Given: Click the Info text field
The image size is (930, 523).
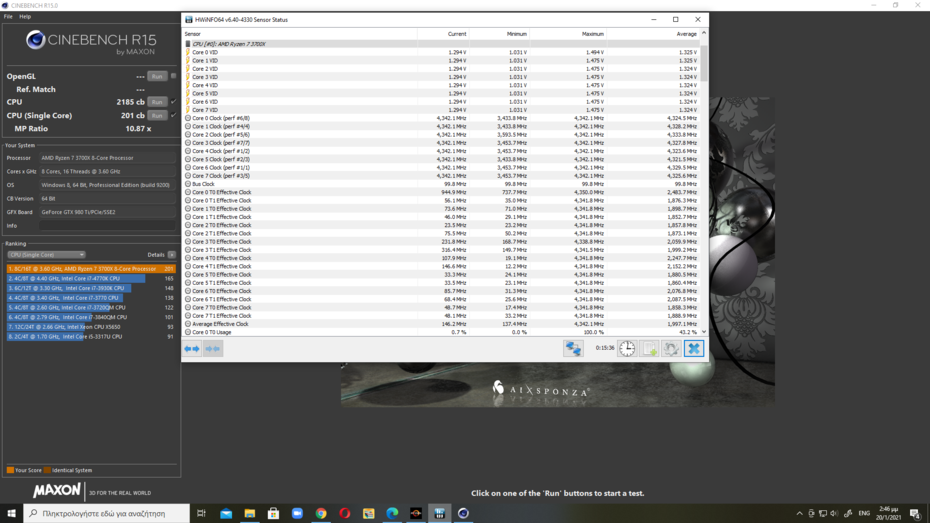Looking at the screenshot, I should (107, 226).
